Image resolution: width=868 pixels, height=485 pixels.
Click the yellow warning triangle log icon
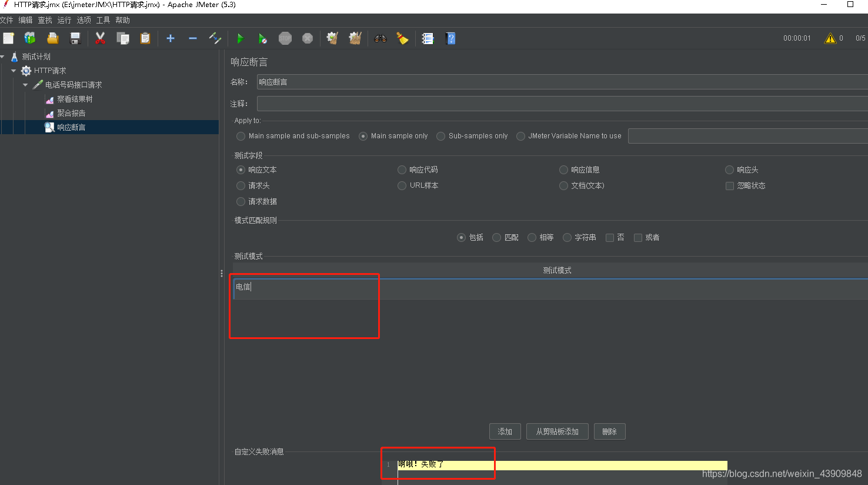click(830, 38)
